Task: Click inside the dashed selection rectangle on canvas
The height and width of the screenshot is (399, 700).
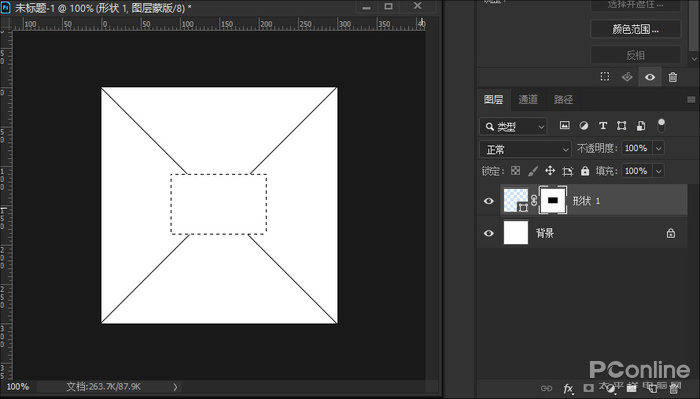Action: click(219, 204)
